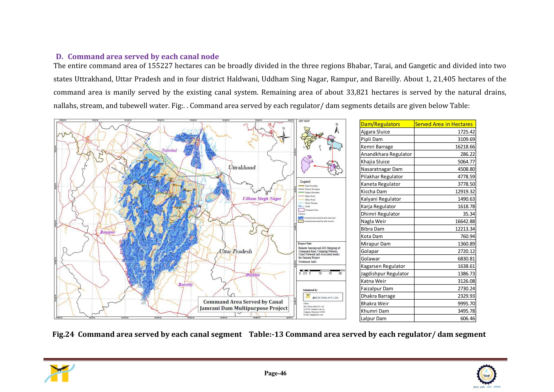Click the 'Dhakra Barrage' cell
Image resolution: width=554 pixels, height=392 pixels.
(x=387, y=296)
